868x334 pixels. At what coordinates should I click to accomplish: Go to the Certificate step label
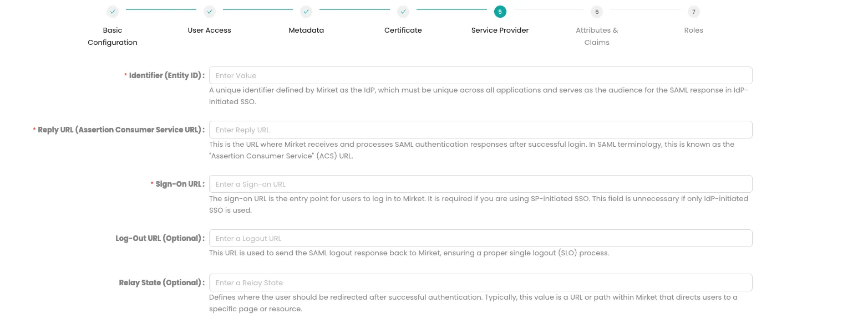[x=403, y=30]
